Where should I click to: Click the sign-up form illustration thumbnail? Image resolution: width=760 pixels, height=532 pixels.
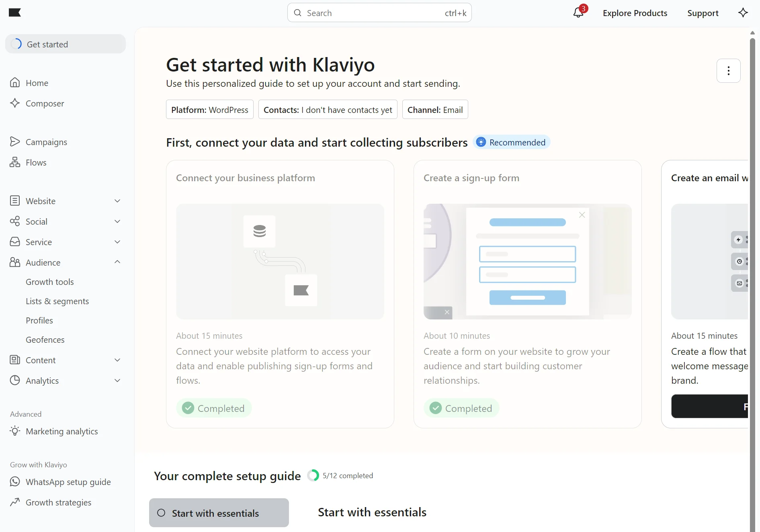click(x=528, y=262)
